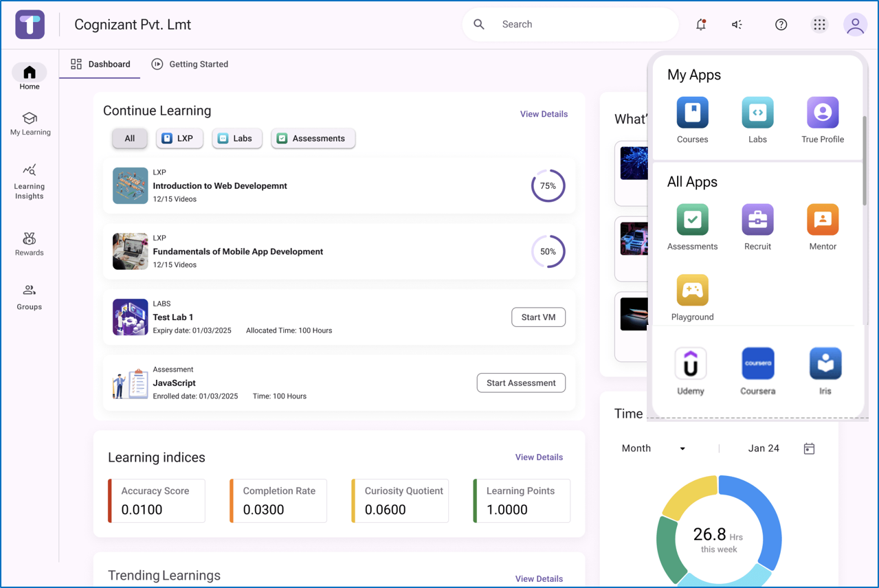The height and width of the screenshot is (588, 879).
Task: Click the announcements megaphone icon
Action: 737,25
